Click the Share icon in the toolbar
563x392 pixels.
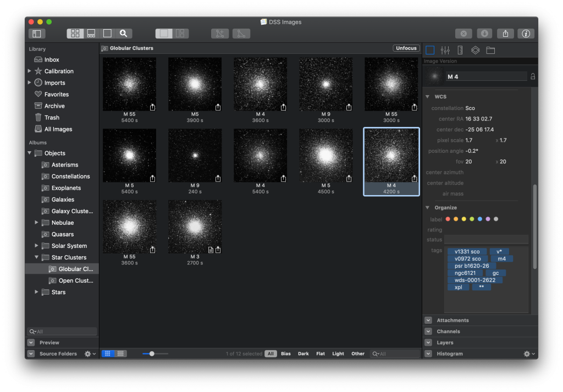pos(505,34)
